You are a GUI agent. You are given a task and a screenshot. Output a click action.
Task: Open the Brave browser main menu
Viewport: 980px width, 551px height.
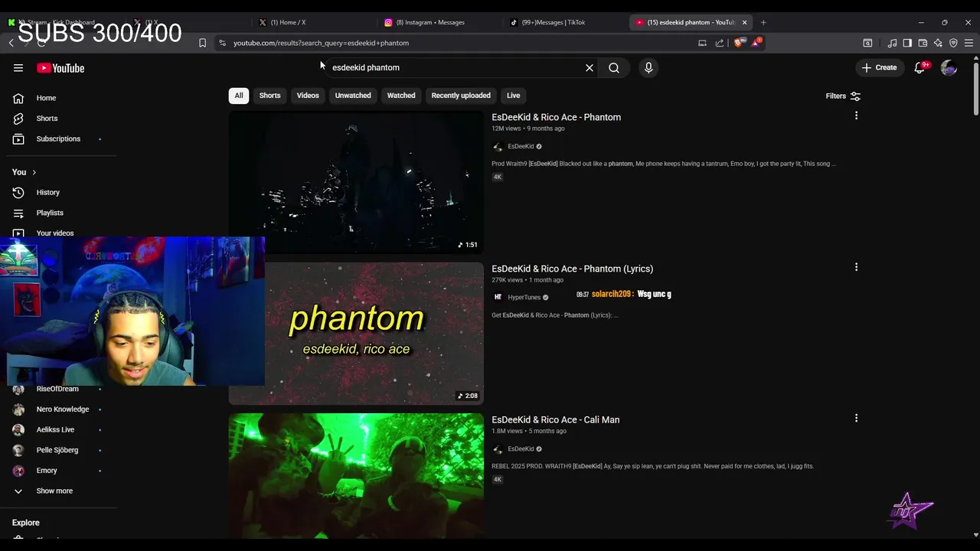pyautogui.click(x=969, y=43)
